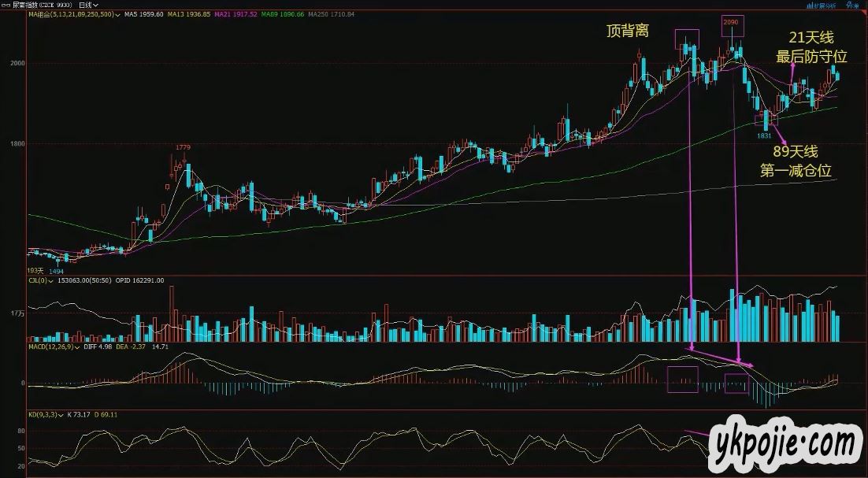The image size is (868, 478).
Task: Click the 1494 low price label
Action: [57, 270]
